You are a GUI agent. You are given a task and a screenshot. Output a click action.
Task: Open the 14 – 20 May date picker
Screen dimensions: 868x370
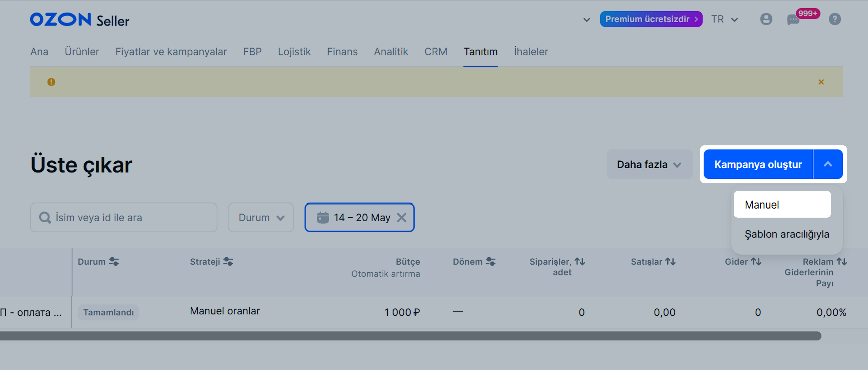[360, 218]
